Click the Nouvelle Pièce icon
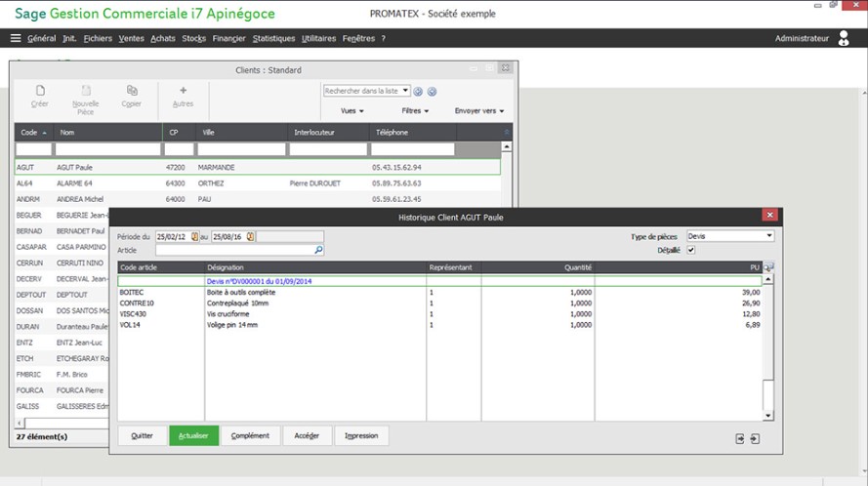Image resolution: width=868 pixels, height=486 pixels. coord(86,90)
